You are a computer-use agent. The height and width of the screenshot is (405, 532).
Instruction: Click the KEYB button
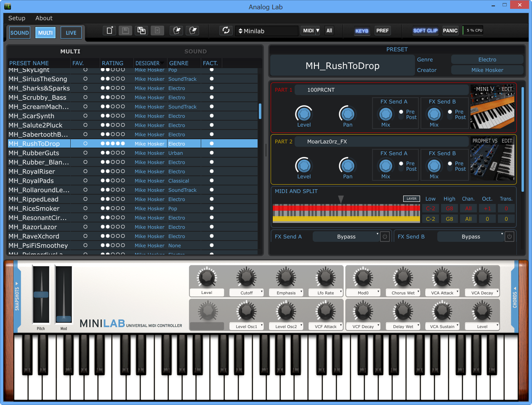click(362, 31)
